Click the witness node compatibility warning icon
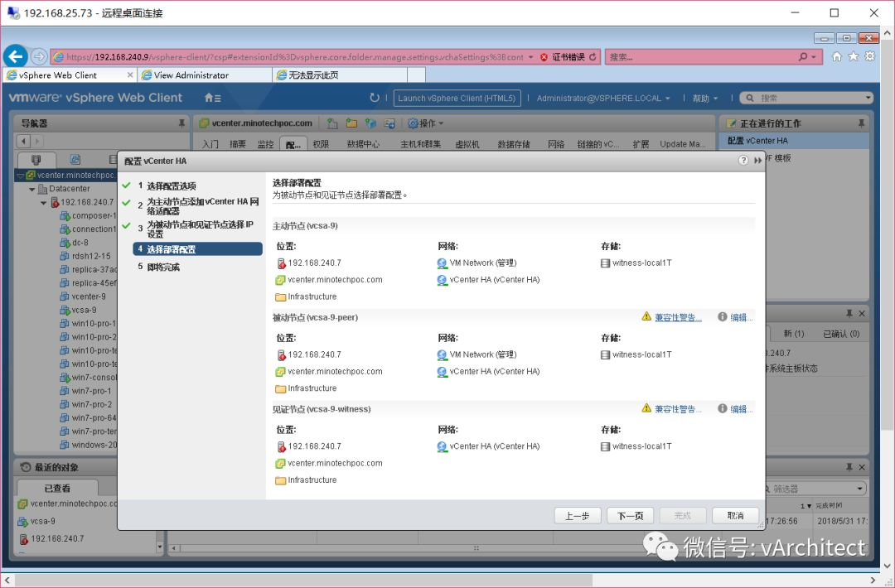Screen dimensions: 895x588 [646, 408]
